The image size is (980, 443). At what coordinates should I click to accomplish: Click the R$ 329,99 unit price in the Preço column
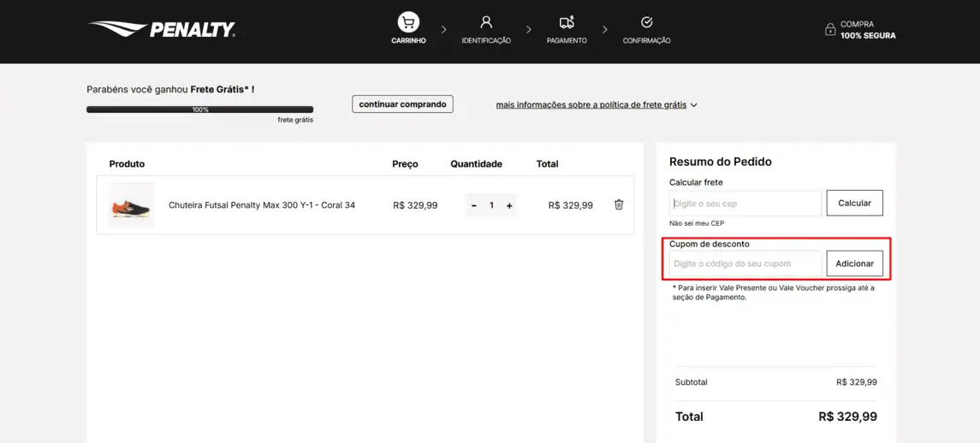[416, 205]
